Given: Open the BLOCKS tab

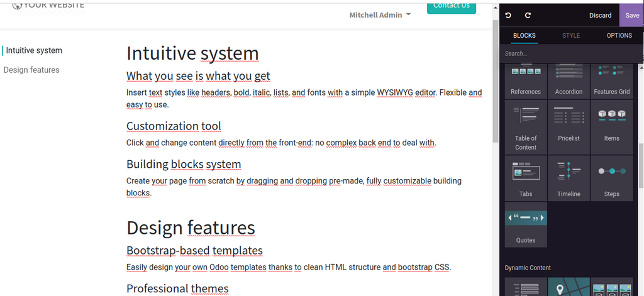Looking at the screenshot, I should pos(525,36).
